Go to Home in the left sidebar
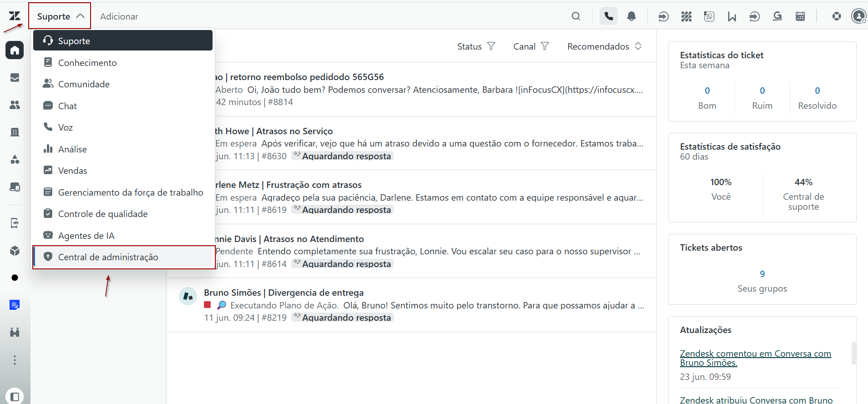This screenshot has width=868, height=404. tap(15, 50)
